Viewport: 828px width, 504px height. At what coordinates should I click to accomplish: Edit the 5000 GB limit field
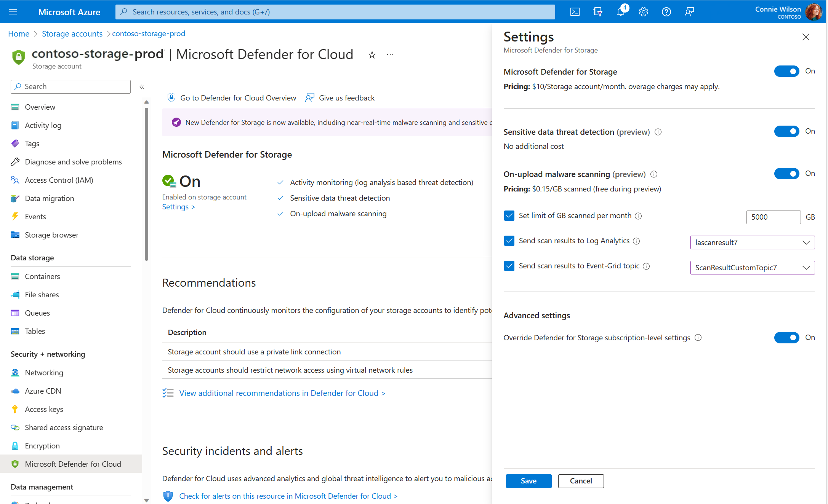tap(773, 217)
